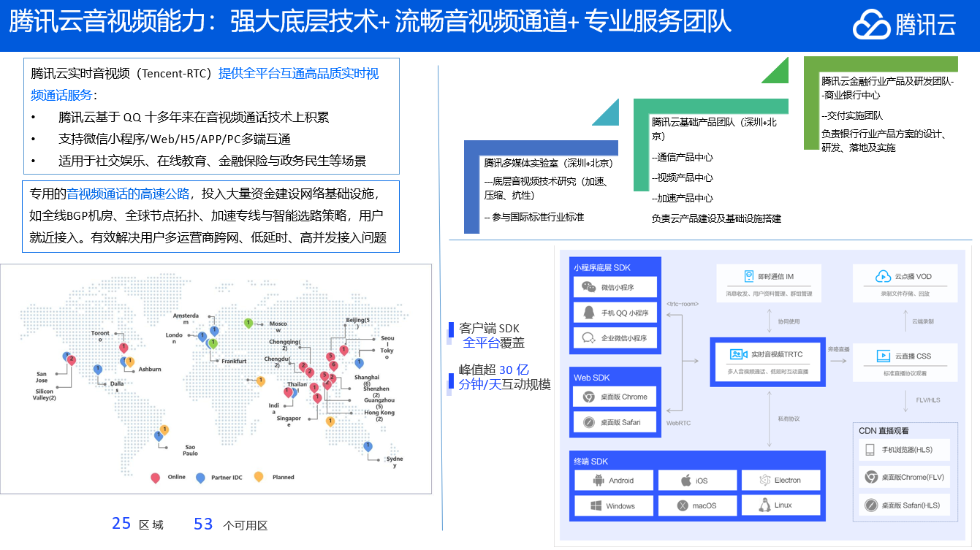
Task: Click the Chengdu label on the map
Action: (278, 362)
